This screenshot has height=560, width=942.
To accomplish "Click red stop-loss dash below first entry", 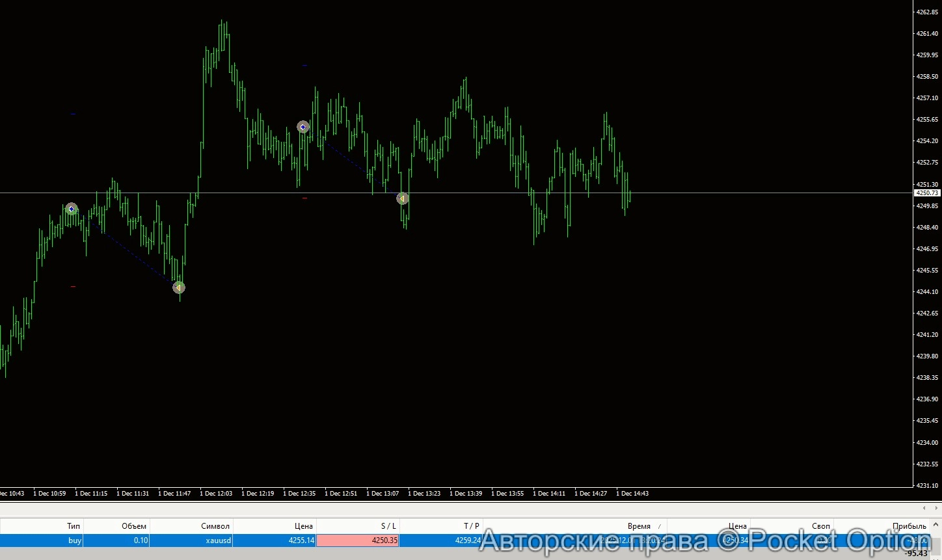I will click(x=73, y=286).
